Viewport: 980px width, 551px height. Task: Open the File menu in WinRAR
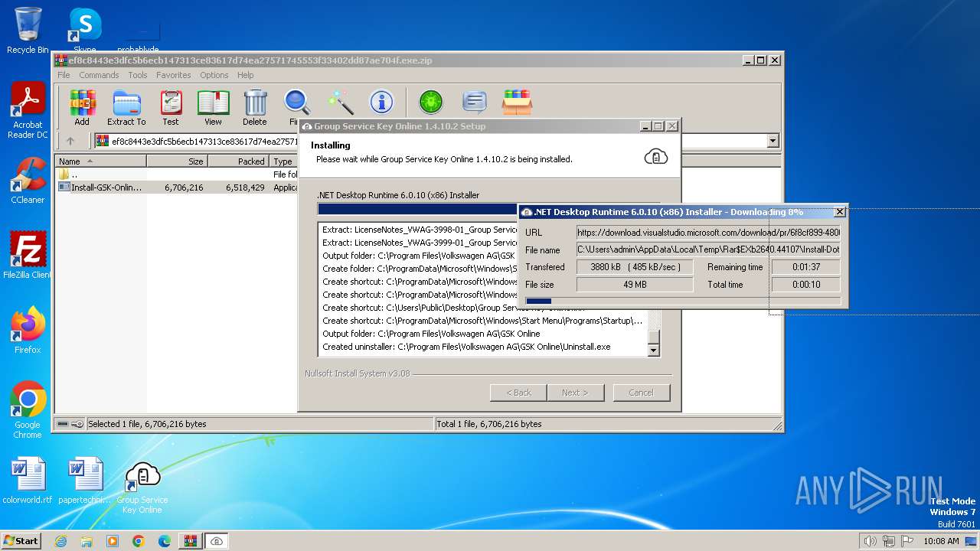click(64, 75)
